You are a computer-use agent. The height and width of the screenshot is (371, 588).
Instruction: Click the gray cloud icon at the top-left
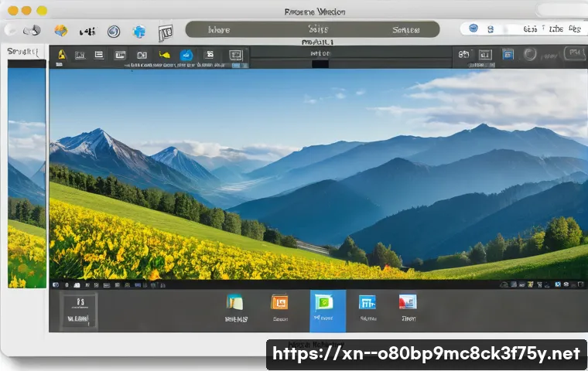[x=31, y=31]
